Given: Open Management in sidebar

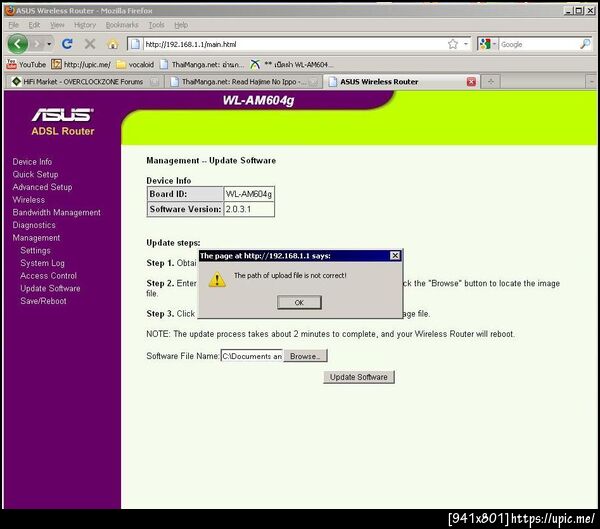Looking at the screenshot, I should coord(36,237).
